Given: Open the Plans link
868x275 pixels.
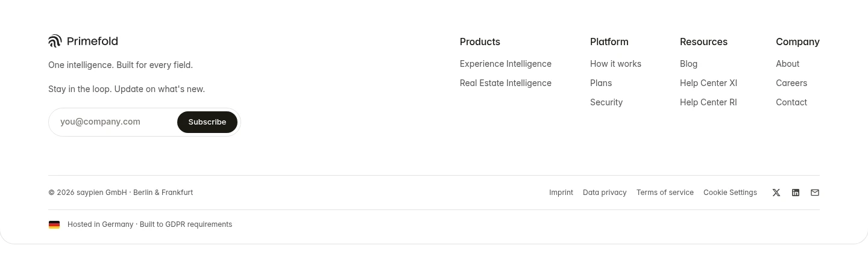Looking at the screenshot, I should [601, 83].
